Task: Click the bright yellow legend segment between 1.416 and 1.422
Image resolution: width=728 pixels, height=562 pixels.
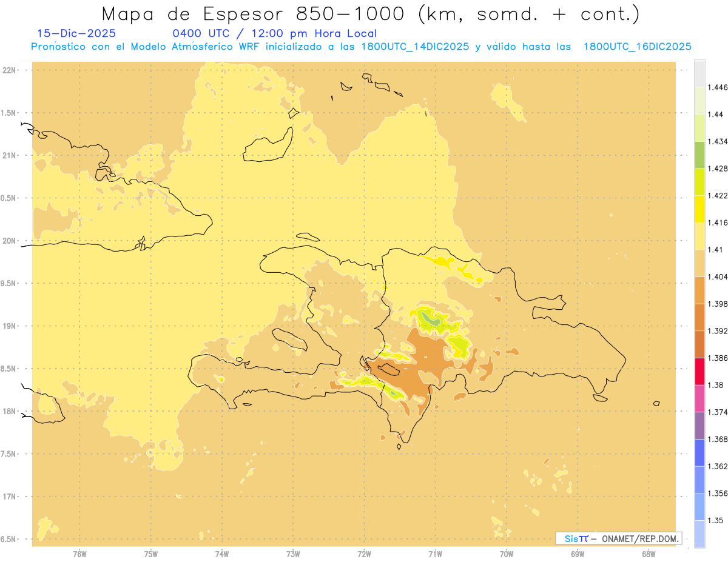Action: [699, 209]
